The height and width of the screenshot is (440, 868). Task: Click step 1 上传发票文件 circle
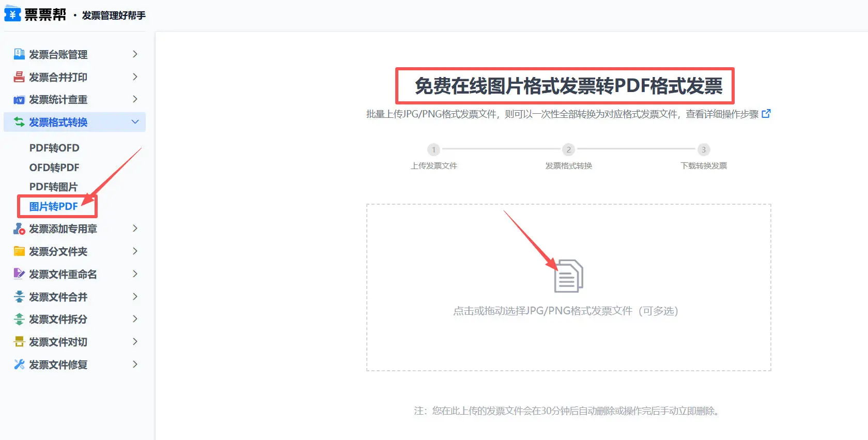433,150
